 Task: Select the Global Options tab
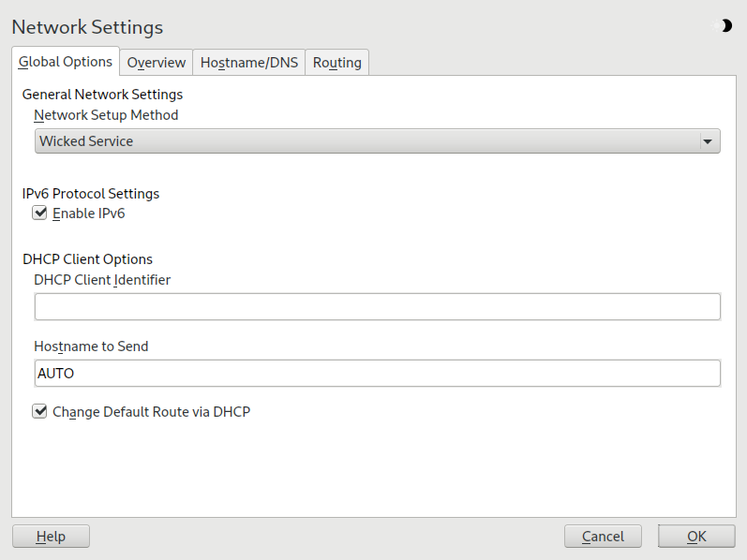tap(66, 62)
